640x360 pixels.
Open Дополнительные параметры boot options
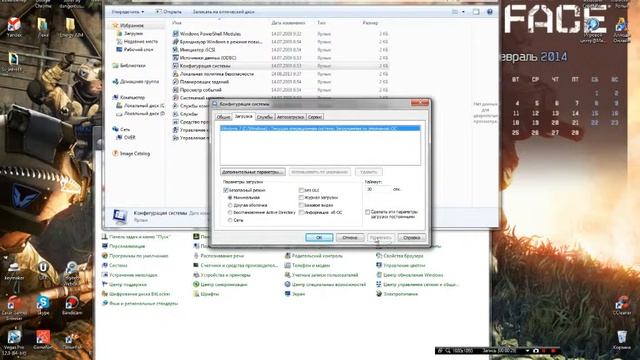(x=253, y=172)
